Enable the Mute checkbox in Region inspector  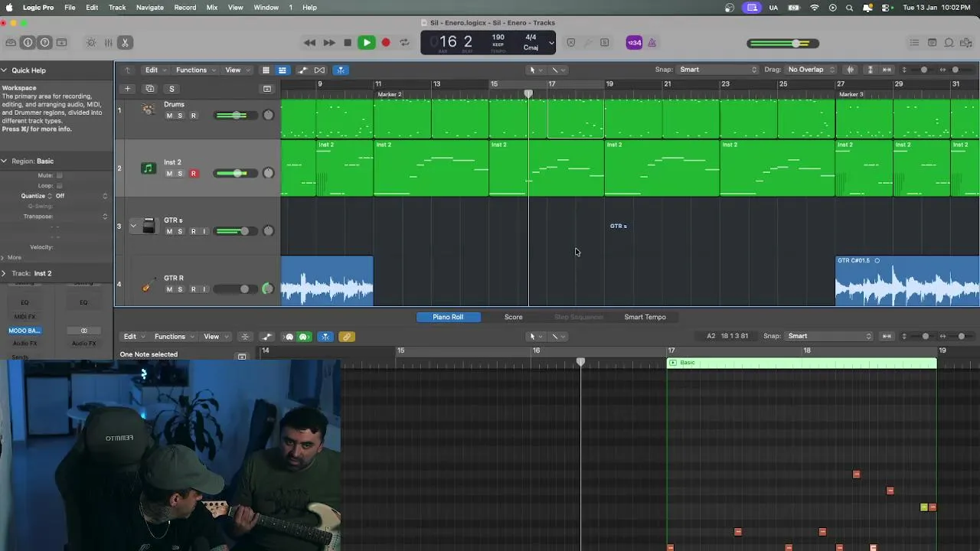click(x=59, y=175)
